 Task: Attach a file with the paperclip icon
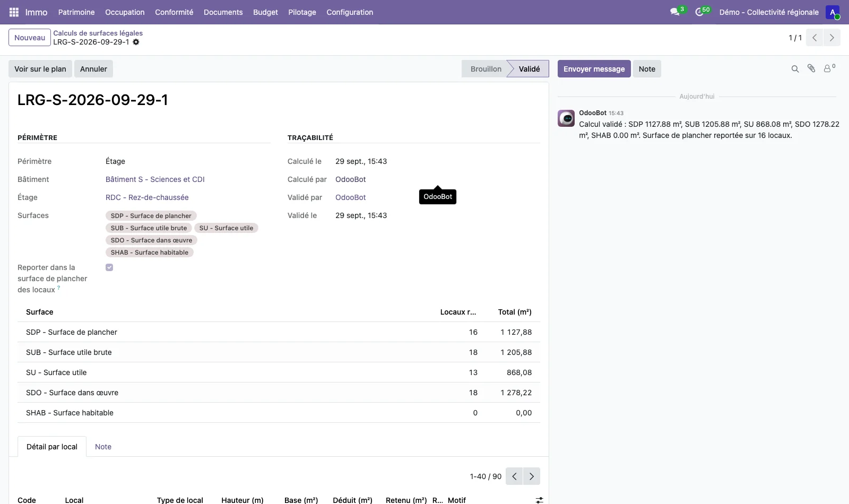coord(811,68)
